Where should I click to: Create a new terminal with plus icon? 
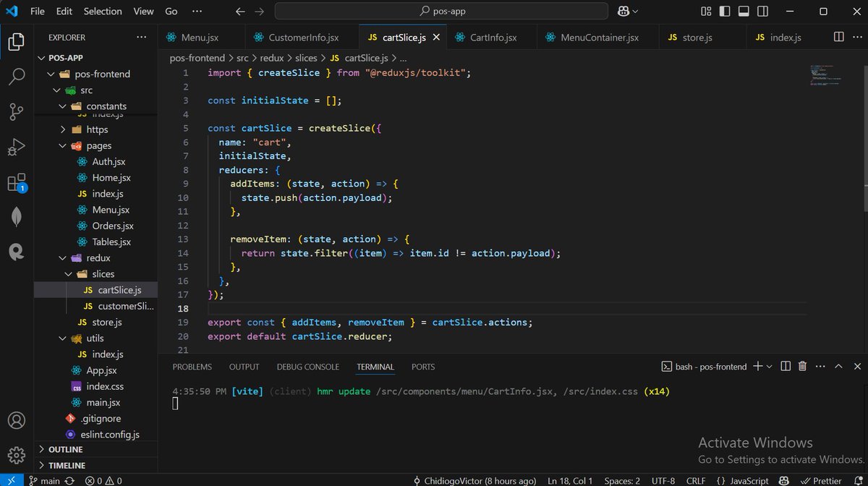(x=757, y=367)
